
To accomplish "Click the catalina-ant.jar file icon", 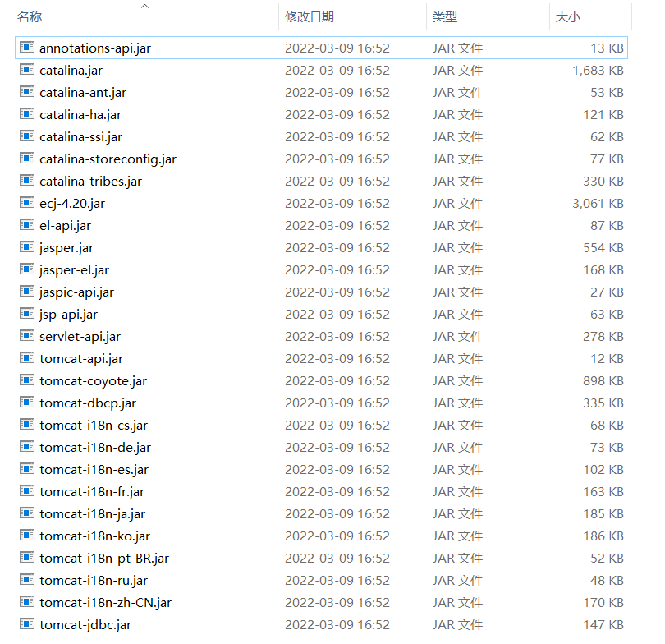I will point(27,91).
